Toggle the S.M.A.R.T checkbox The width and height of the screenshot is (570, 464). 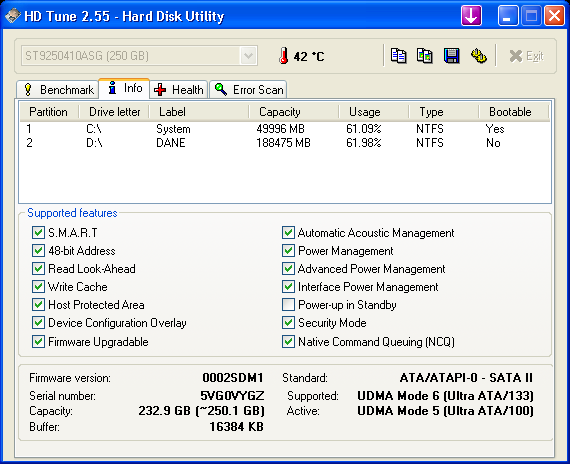(x=38, y=232)
